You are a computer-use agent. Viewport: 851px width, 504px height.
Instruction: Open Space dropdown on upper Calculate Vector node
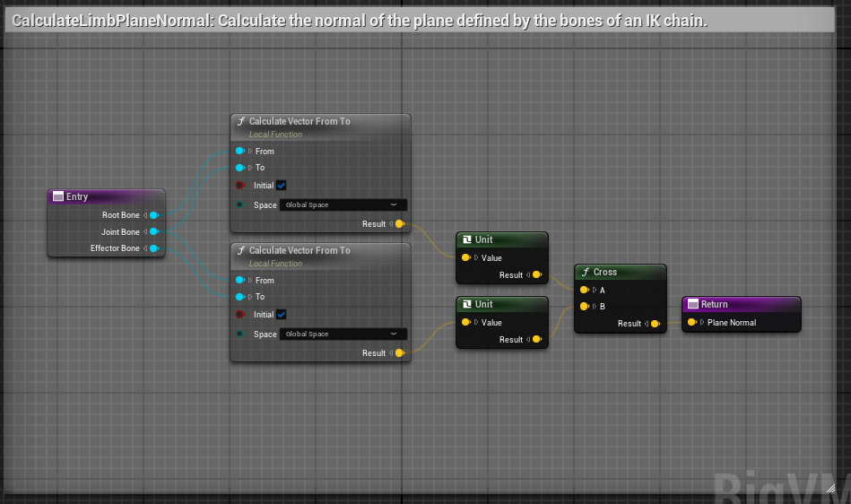[x=343, y=204]
